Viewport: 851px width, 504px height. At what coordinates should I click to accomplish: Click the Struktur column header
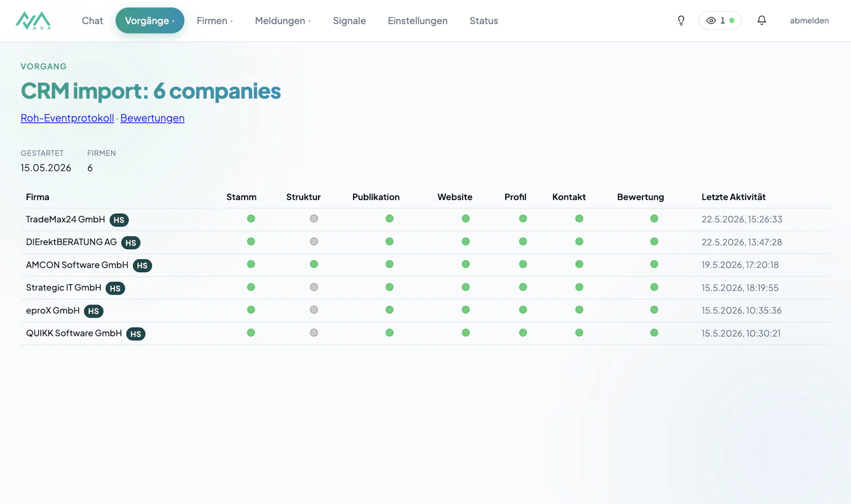tap(304, 197)
